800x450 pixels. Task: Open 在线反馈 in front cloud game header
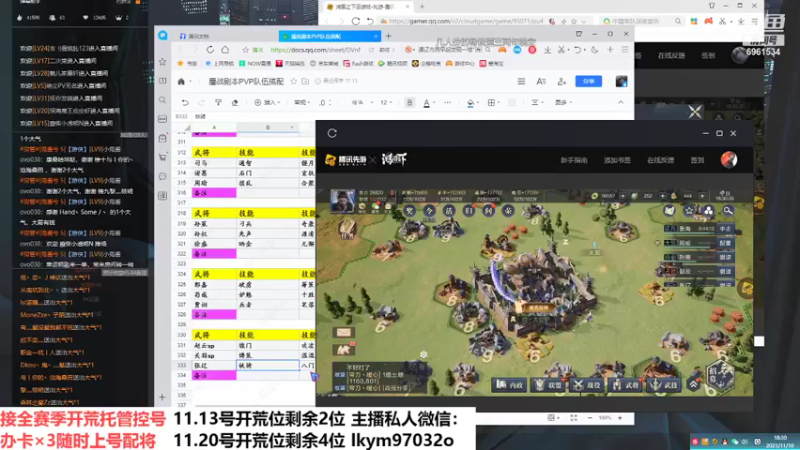[x=661, y=160]
